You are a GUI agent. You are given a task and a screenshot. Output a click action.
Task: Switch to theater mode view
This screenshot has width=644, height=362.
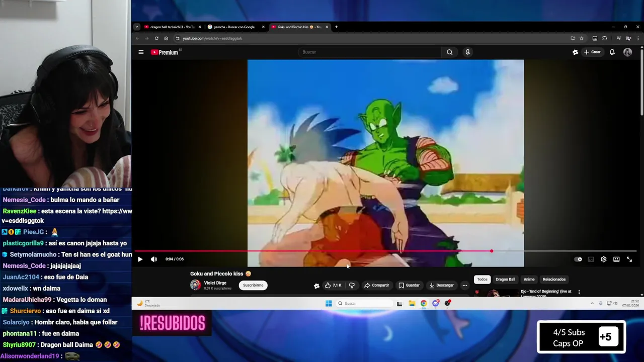click(616, 259)
